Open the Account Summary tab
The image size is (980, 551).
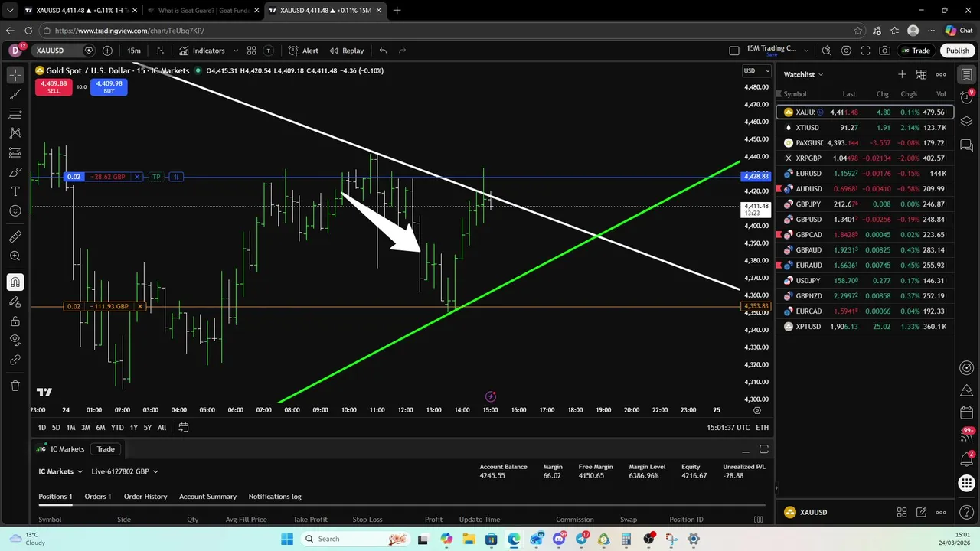(207, 497)
